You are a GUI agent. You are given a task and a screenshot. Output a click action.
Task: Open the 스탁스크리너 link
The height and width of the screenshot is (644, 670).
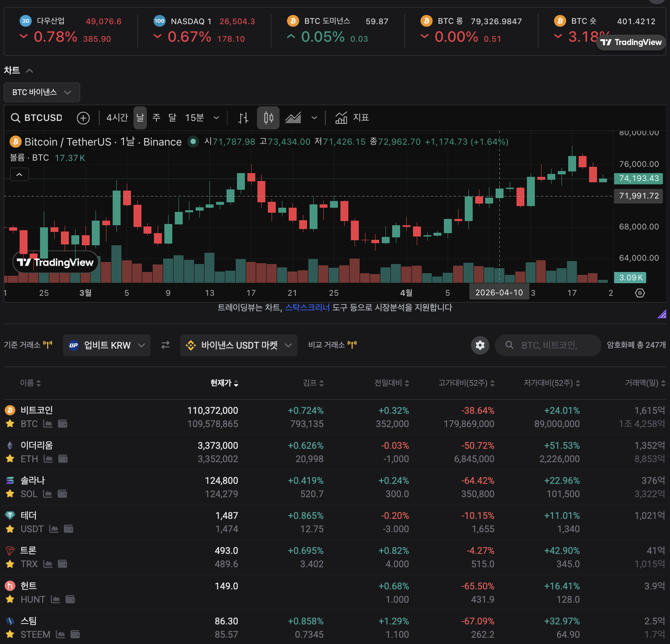(x=307, y=308)
